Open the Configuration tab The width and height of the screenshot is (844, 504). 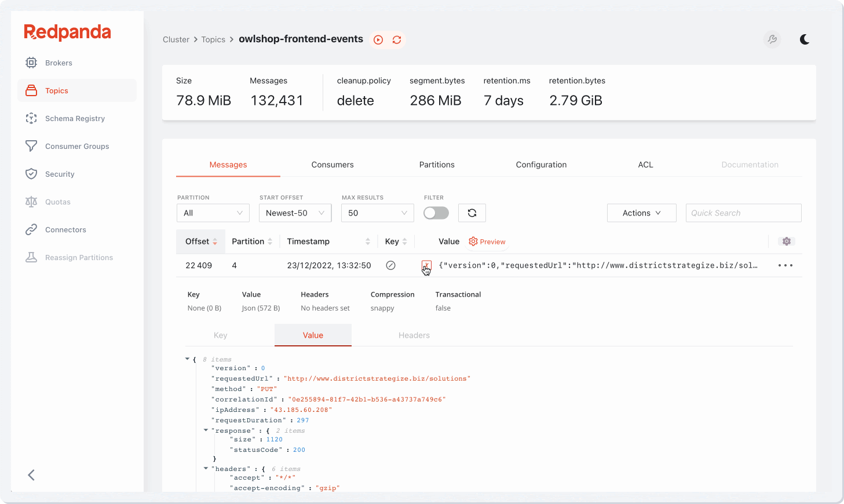pos(541,165)
